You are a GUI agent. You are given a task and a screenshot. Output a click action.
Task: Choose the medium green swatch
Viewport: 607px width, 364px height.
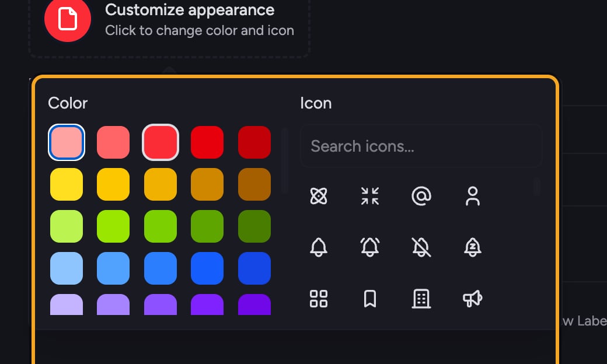pos(161,226)
